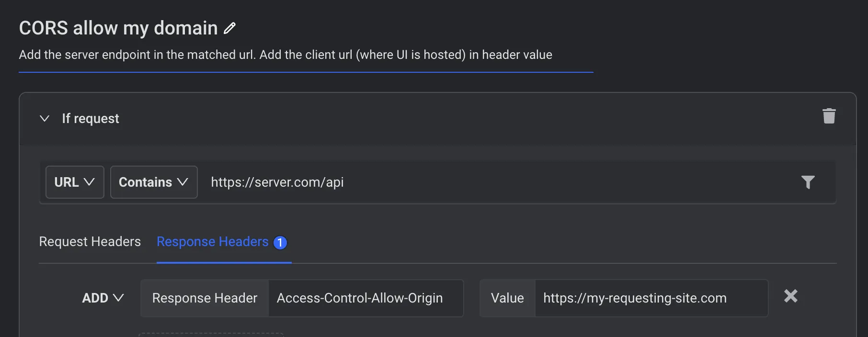
Task: Select the Response Headers tab
Action: (x=213, y=242)
